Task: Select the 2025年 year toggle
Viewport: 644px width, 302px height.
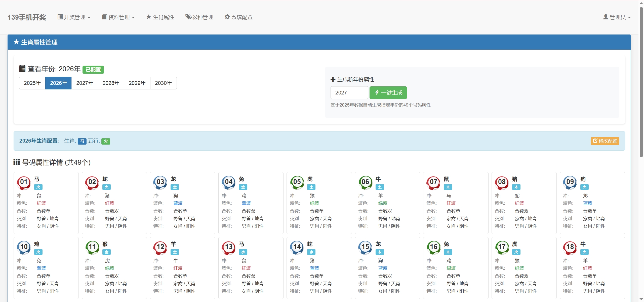Action: pyautogui.click(x=32, y=83)
